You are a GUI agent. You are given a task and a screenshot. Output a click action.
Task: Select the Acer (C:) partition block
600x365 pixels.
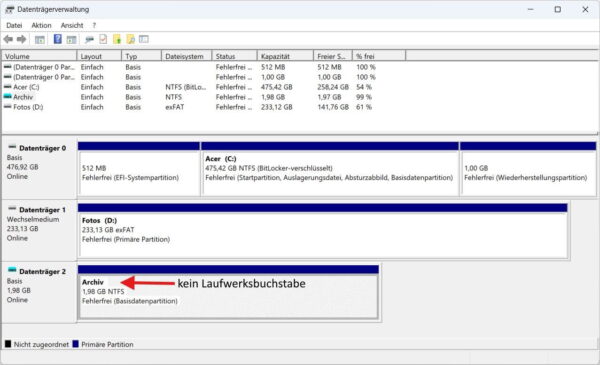coord(329,169)
